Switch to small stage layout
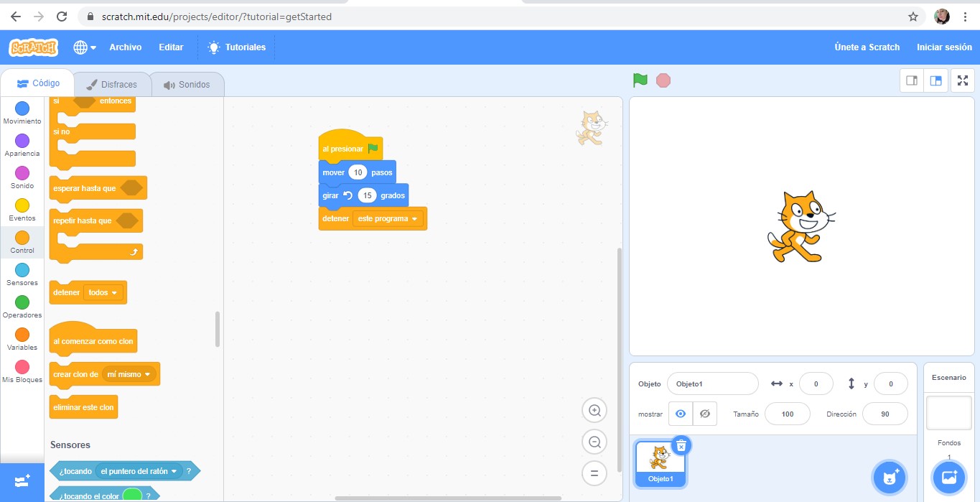980x502 pixels. (912, 80)
